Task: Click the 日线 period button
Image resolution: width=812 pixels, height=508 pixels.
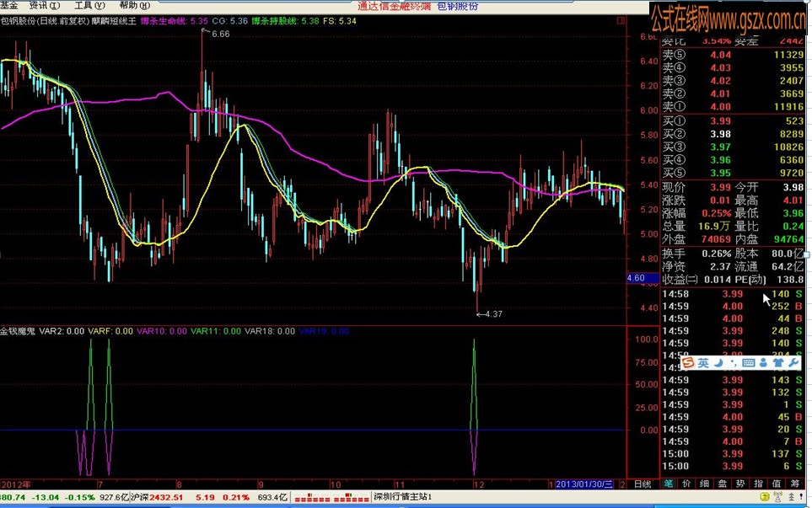Action: pos(643,484)
